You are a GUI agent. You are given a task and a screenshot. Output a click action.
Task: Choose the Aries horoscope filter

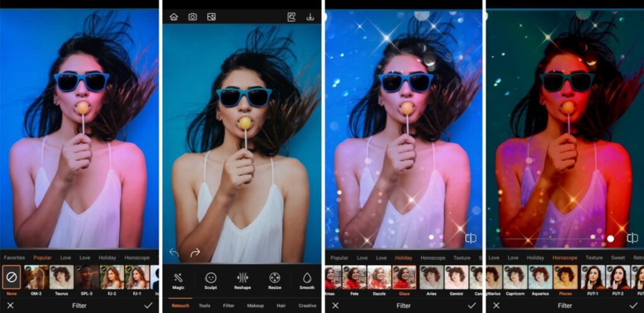[x=431, y=277]
